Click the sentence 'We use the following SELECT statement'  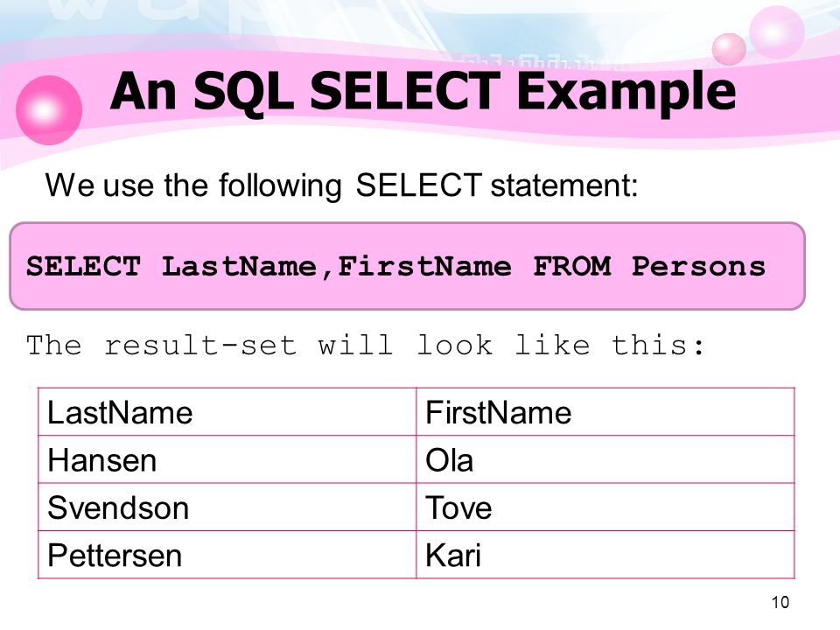pos(342,185)
